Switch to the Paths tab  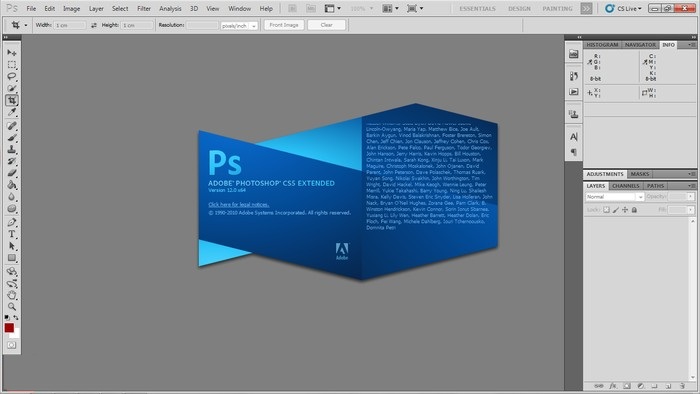click(655, 186)
